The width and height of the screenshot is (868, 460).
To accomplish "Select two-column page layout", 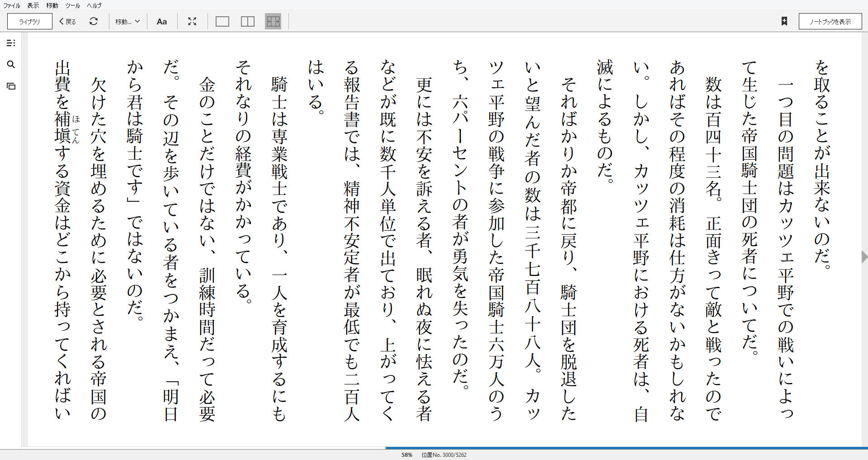I will coord(248,21).
